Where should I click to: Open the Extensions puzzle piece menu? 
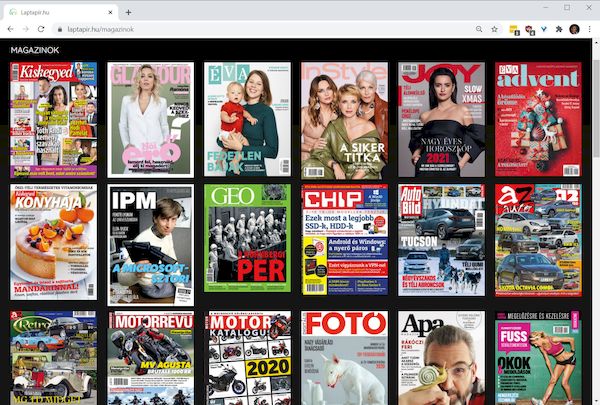tap(559, 29)
